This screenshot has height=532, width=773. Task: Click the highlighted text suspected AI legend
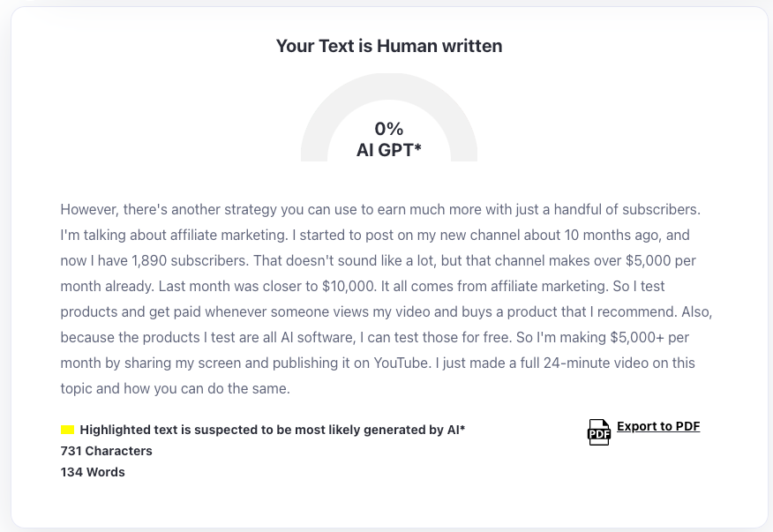point(272,430)
